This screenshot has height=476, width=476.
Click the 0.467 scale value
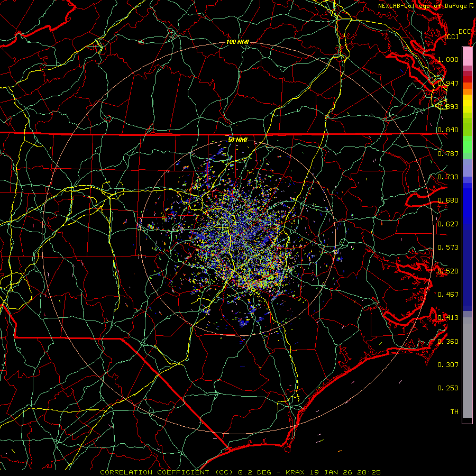(448, 295)
